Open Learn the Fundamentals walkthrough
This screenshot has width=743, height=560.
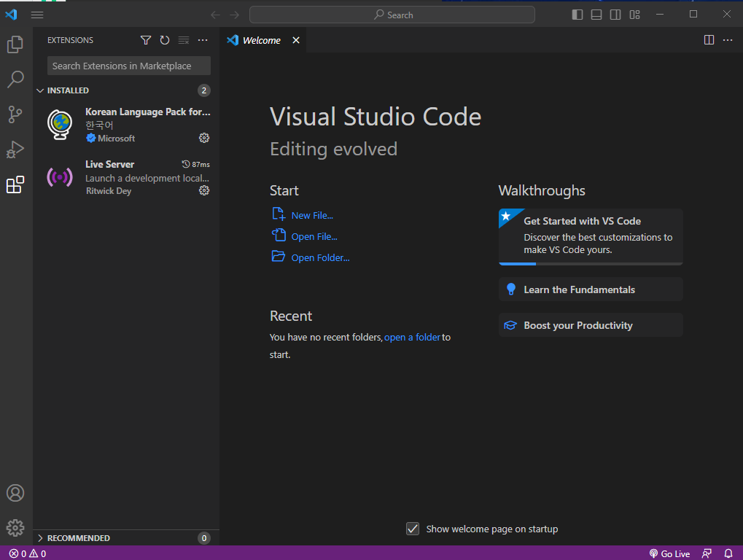click(591, 289)
